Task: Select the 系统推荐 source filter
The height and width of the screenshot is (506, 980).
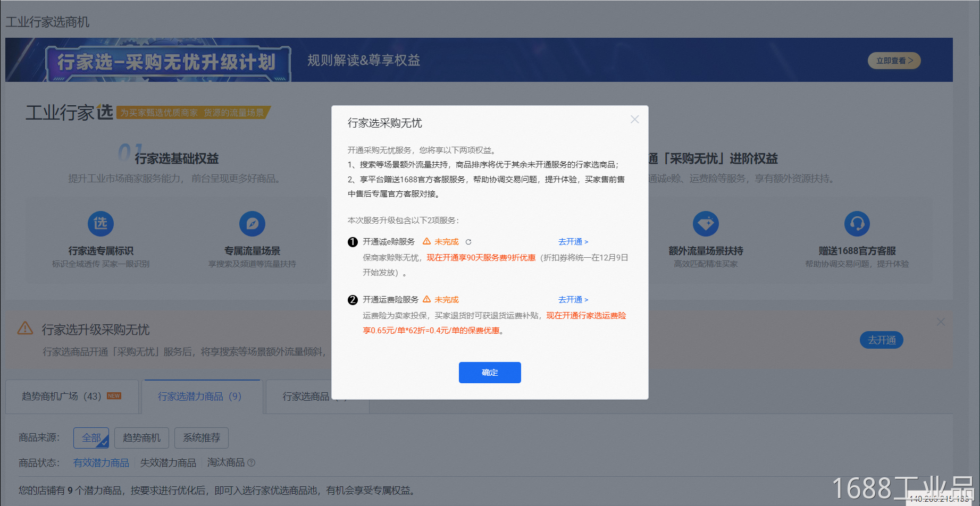Action: click(202, 438)
